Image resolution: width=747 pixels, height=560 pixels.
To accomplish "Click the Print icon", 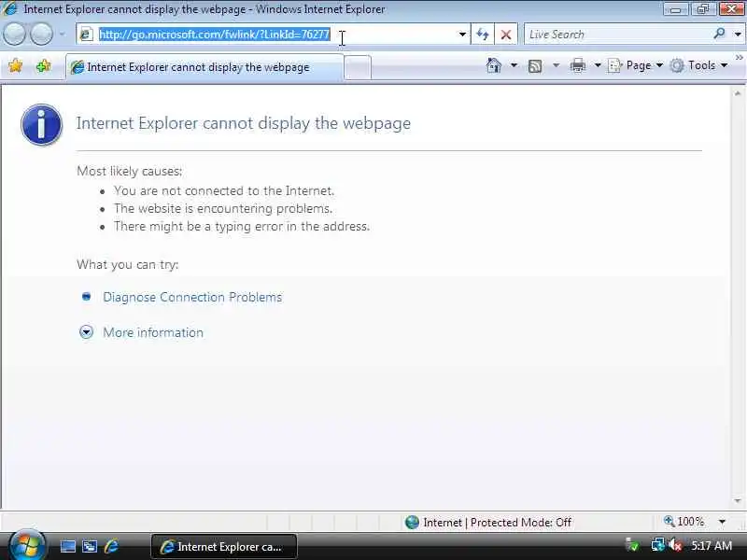I will 577,65.
